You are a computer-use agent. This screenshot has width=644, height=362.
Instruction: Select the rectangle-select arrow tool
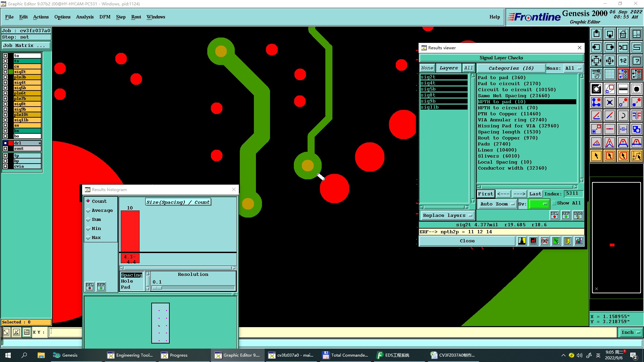click(x=609, y=156)
